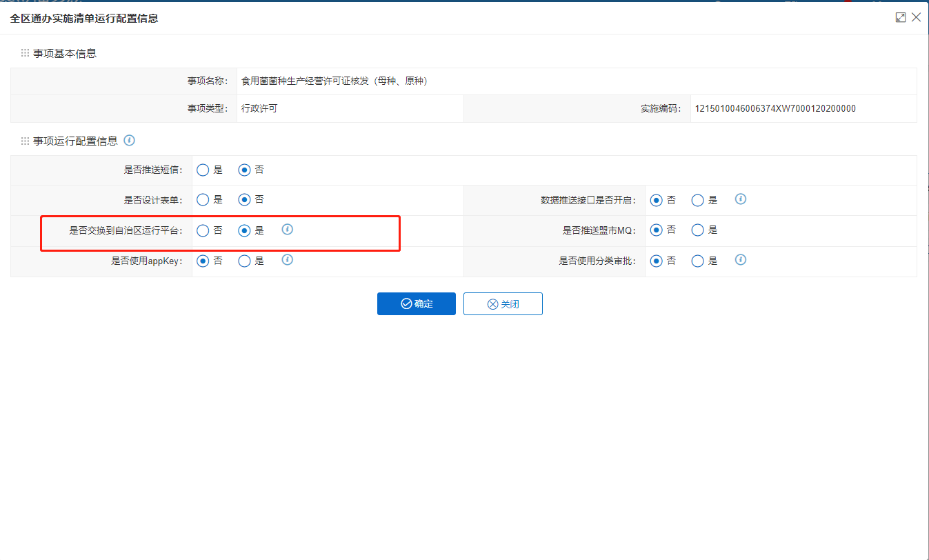
Task: Maximize the dialog with the expand icon
Action: [900, 18]
